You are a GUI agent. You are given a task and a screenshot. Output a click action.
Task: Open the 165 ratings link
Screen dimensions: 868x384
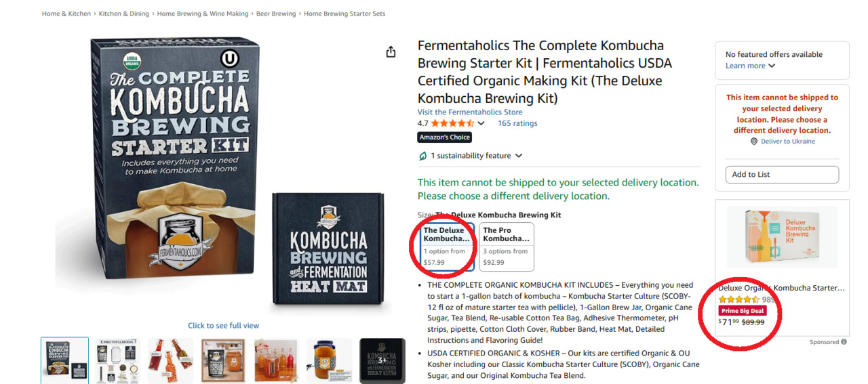517,123
